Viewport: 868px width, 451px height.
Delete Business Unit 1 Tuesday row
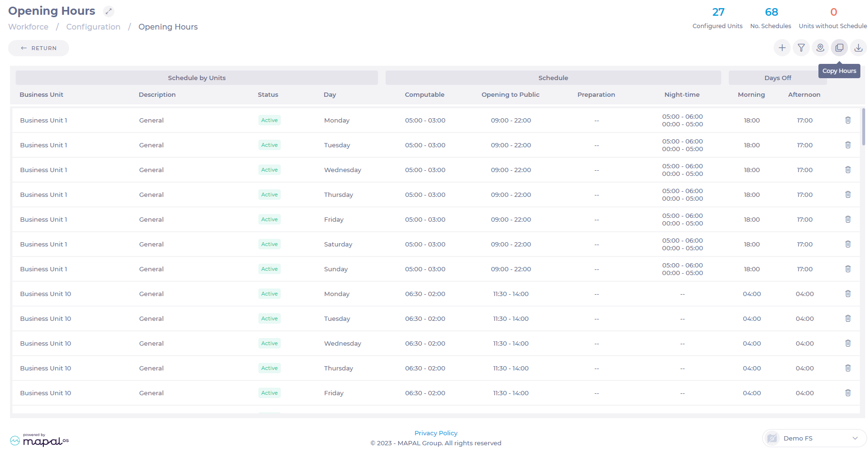848,145
